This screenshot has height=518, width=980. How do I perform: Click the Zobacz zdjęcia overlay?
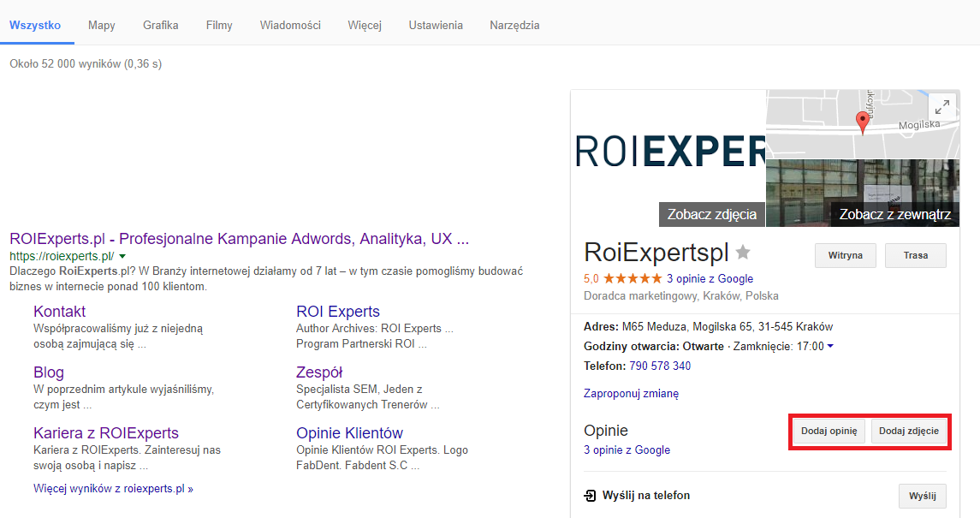click(712, 214)
